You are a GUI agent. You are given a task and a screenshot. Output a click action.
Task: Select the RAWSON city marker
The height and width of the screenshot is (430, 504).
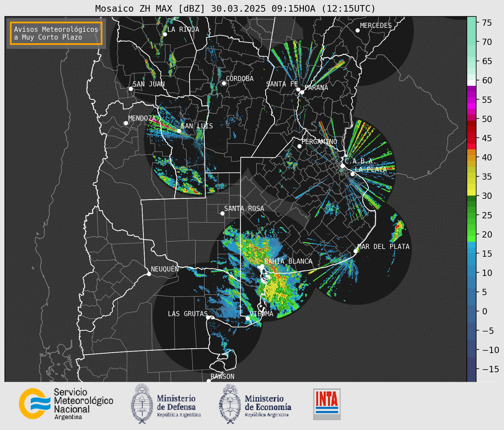209,381
